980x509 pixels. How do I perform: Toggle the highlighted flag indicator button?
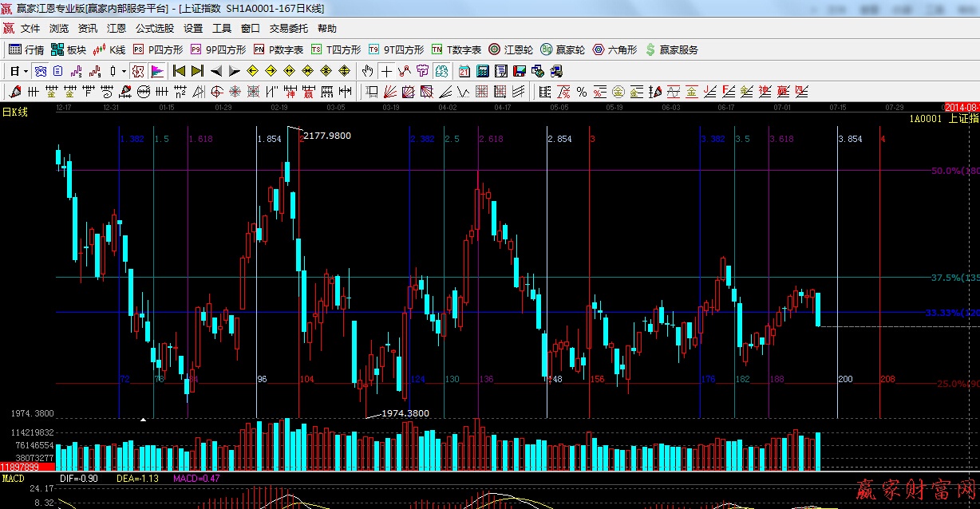pyautogui.click(x=157, y=71)
